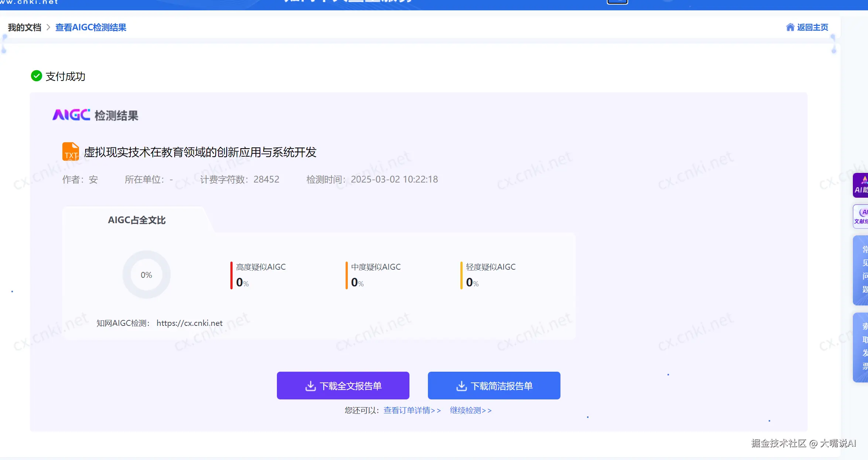Click the https://cx.cnki.net URL text
Image resolution: width=868 pixels, height=460 pixels.
(x=189, y=323)
